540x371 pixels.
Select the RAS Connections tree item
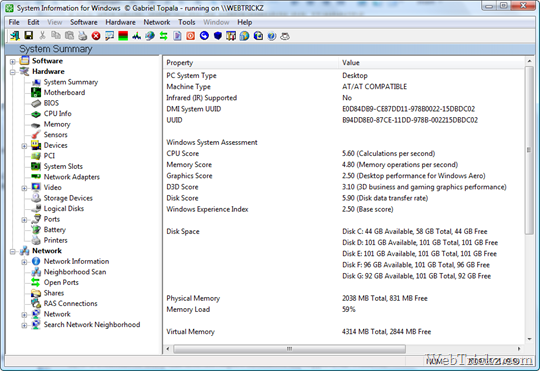(x=70, y=303)
